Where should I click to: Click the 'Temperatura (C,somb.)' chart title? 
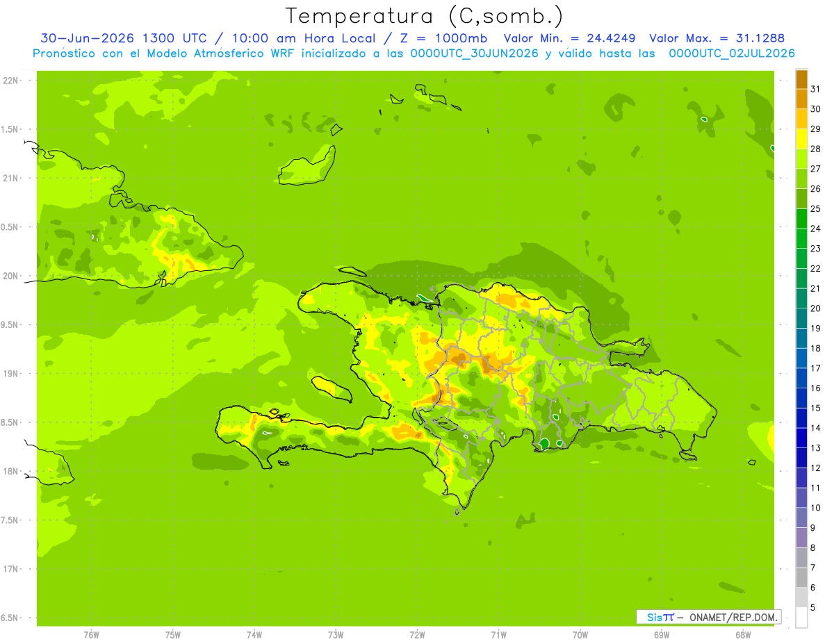[x=425, y=16]
